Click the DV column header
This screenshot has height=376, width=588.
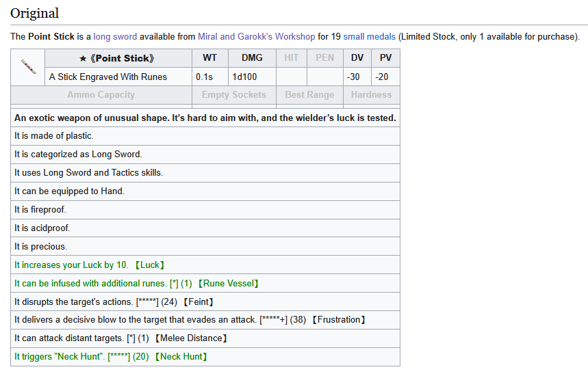(x=357, y=58)
